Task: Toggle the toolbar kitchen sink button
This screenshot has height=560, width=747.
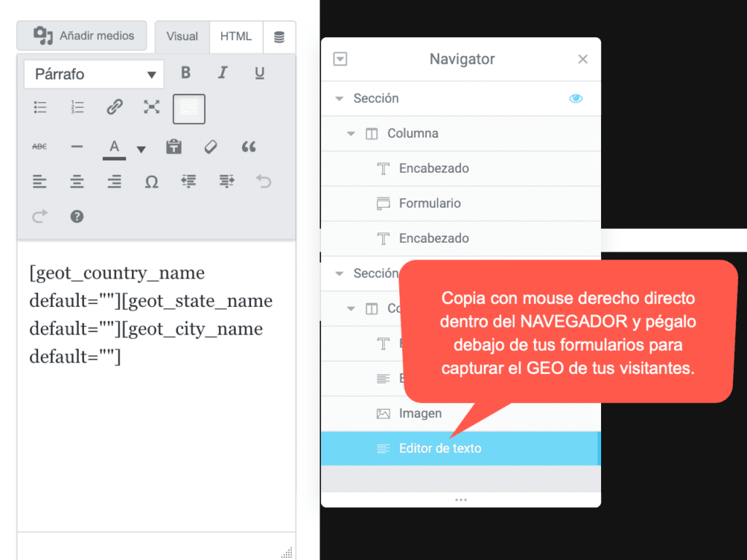Action: click(189, 109)
